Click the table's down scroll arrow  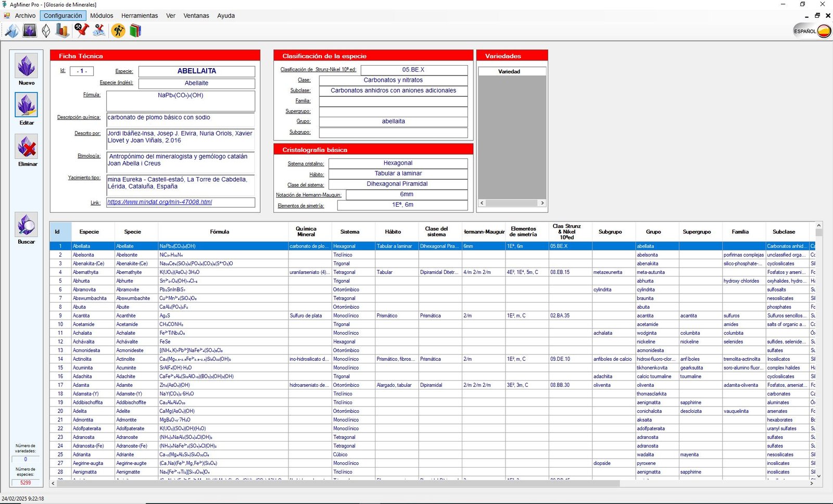point(818,476)
